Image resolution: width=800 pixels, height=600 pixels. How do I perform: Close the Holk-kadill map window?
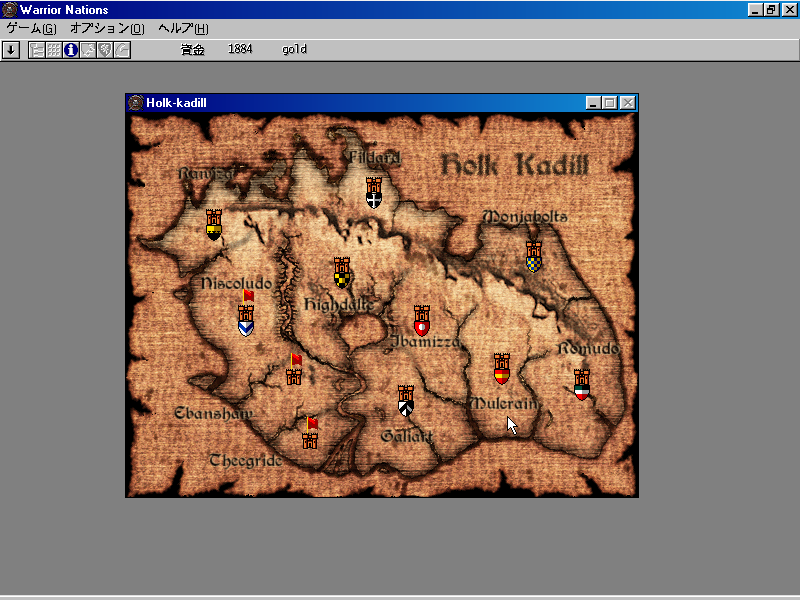628,103
